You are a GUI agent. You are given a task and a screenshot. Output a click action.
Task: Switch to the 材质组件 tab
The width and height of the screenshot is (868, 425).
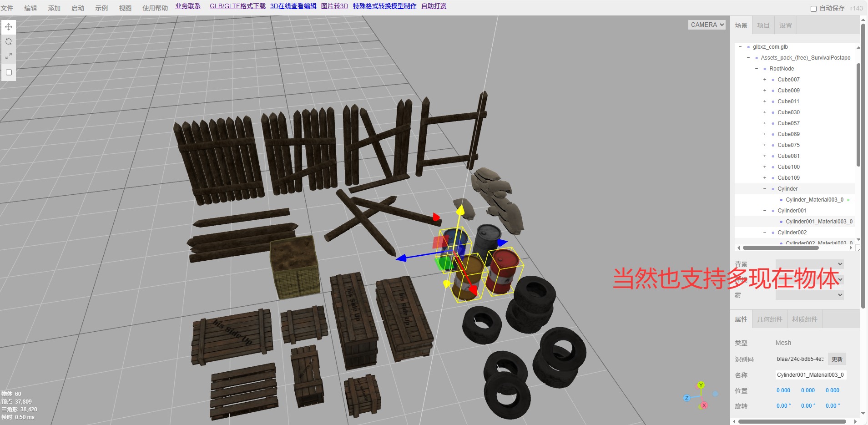pyautogui.click(x=804, y=319)
